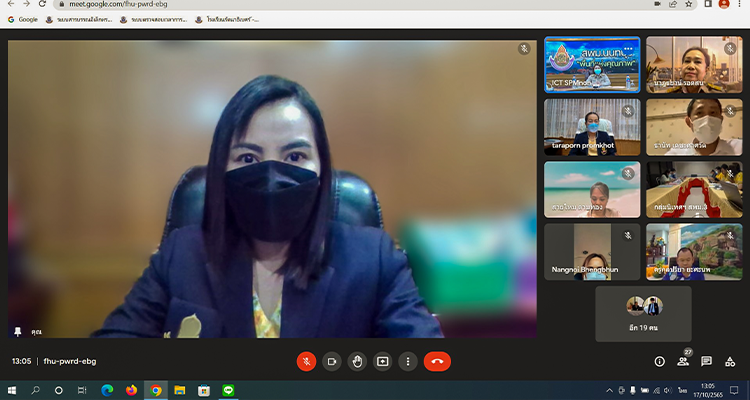Open the fourth bookmark in bookmarks bar
750x400 pixels.
(x=227, y=20)
